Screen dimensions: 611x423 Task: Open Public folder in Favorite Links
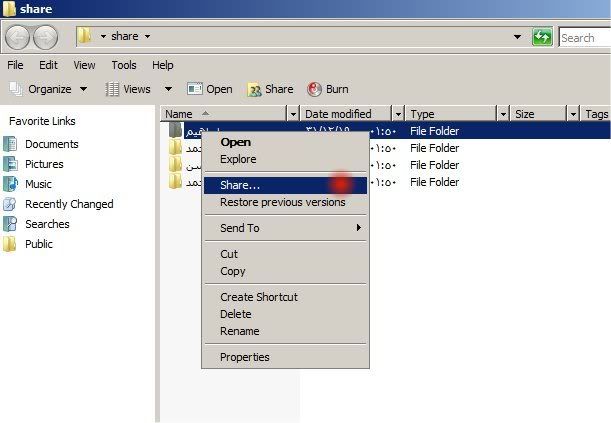pos(28,244)
